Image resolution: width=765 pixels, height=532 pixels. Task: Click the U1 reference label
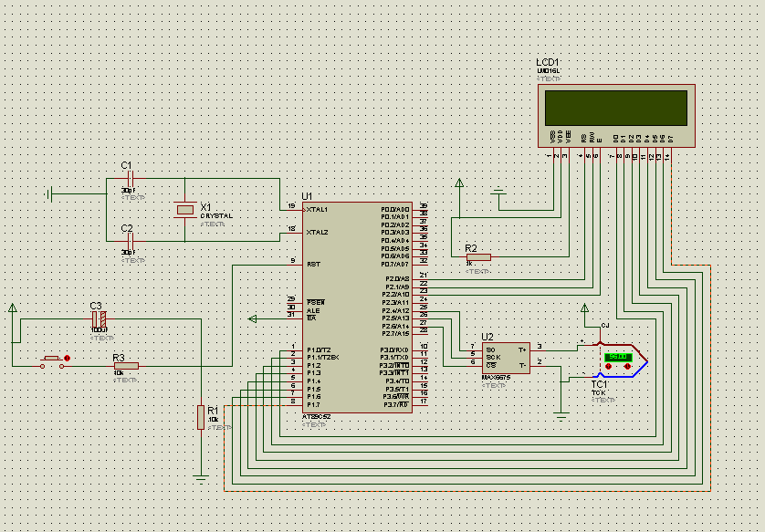tap(307, 196)
